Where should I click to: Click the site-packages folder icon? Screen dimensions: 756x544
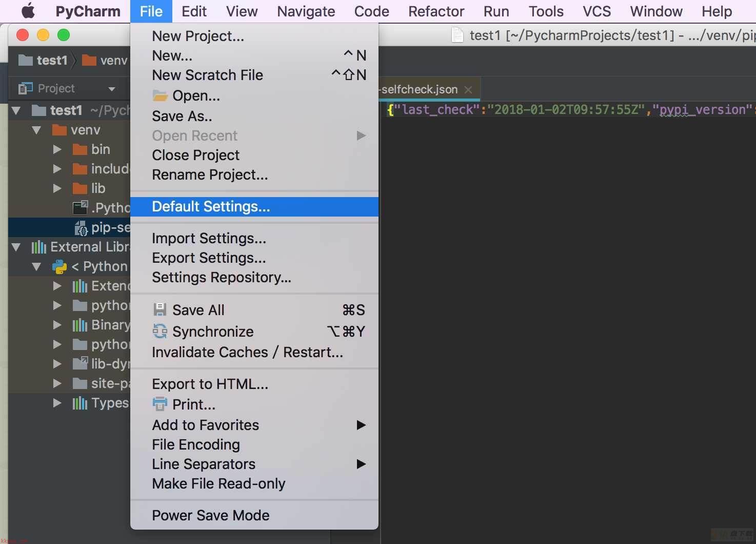pos(79,383)
